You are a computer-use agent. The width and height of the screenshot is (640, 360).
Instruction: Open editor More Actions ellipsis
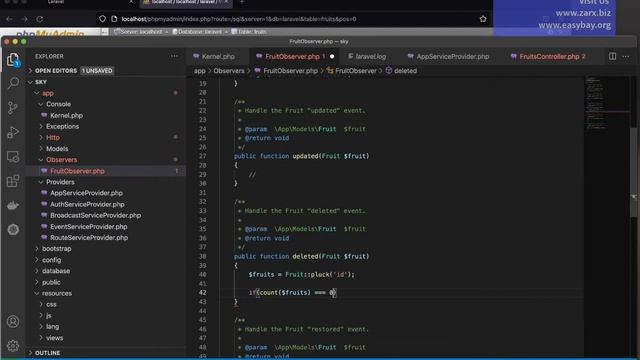click(x=626, y=56)
